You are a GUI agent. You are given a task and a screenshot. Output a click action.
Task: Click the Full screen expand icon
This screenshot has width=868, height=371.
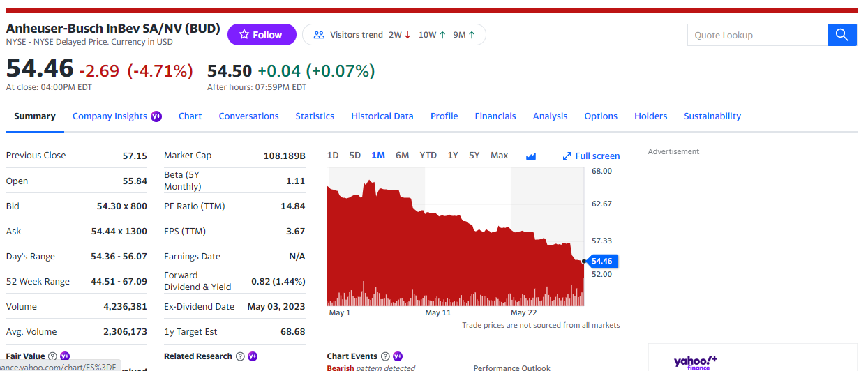point(567,156)
